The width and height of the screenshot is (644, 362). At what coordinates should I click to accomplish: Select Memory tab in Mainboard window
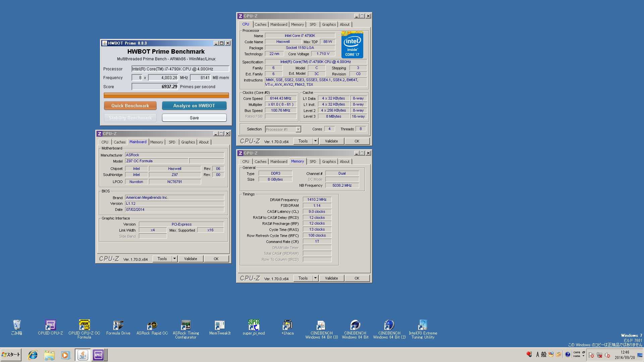[156, 142]
